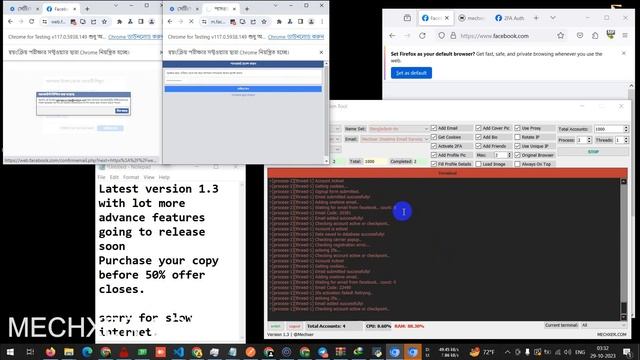Step Threads count spinner arrows

(626, 140)
